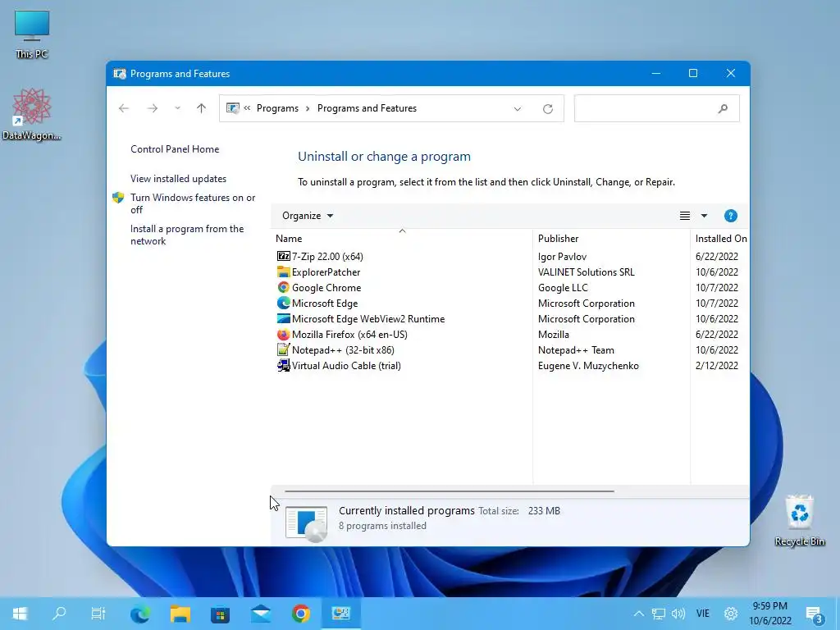This screenshot has height=630, width=840.
Task: Select 7-Zip 22.00 (x64) entry
Action: pyautogui.click(x=327, y=256)
